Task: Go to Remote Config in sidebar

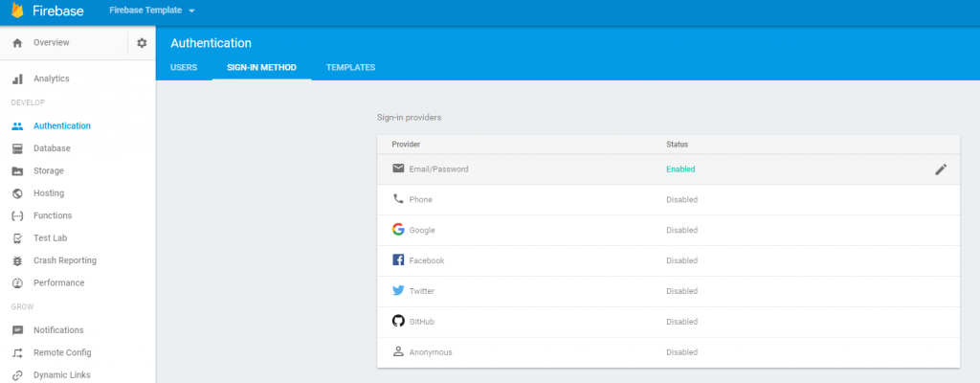Action: [x=61, y=352]
